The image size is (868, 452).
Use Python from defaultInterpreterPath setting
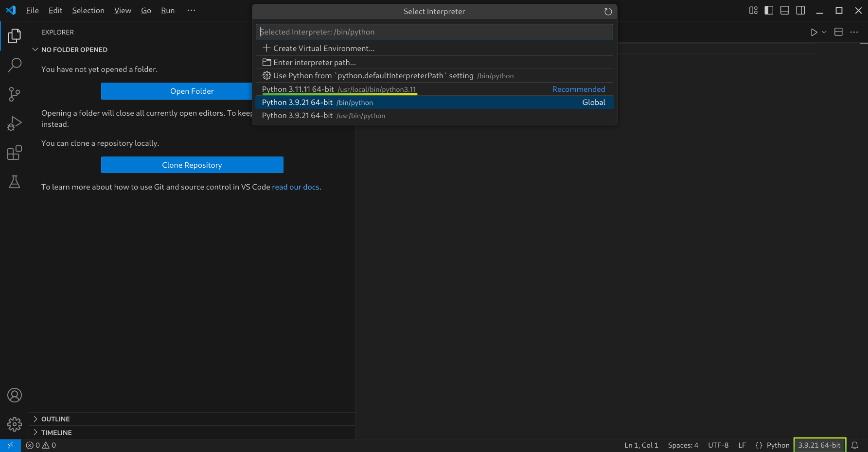[x=434, y=76]
